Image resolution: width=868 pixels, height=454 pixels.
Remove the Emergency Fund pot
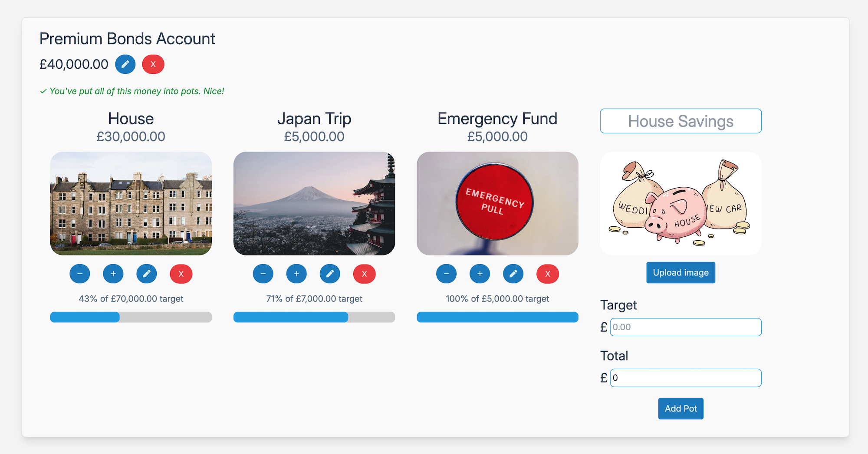(x=547, y=274)
